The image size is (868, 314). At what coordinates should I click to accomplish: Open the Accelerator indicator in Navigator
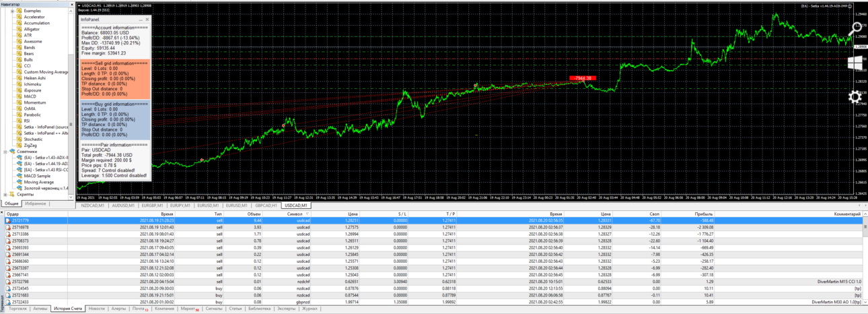pyautogui.click(x=34, y=17)
